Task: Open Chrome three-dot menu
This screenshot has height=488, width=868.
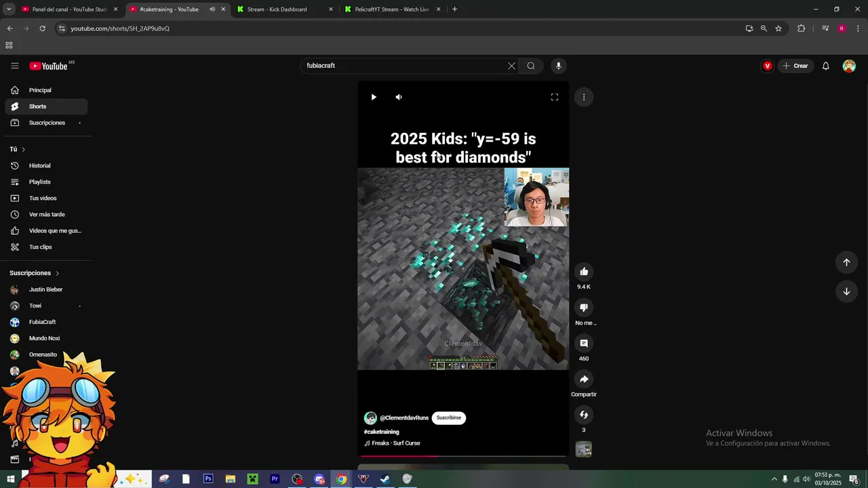Action: 859,28
